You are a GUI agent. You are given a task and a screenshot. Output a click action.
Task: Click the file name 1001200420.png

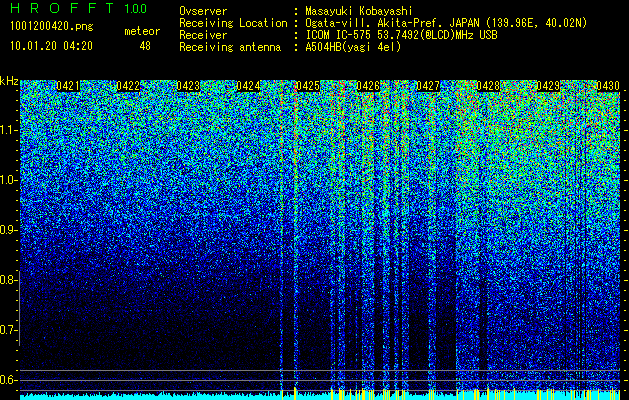[x=52, y=27]
